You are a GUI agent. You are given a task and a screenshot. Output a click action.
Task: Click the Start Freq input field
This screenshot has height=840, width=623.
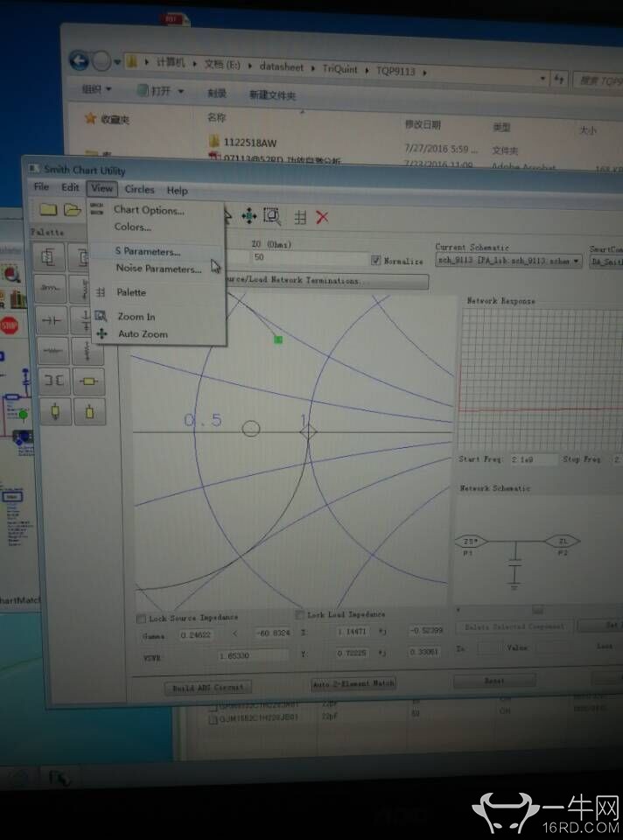[x=533, y=459]
